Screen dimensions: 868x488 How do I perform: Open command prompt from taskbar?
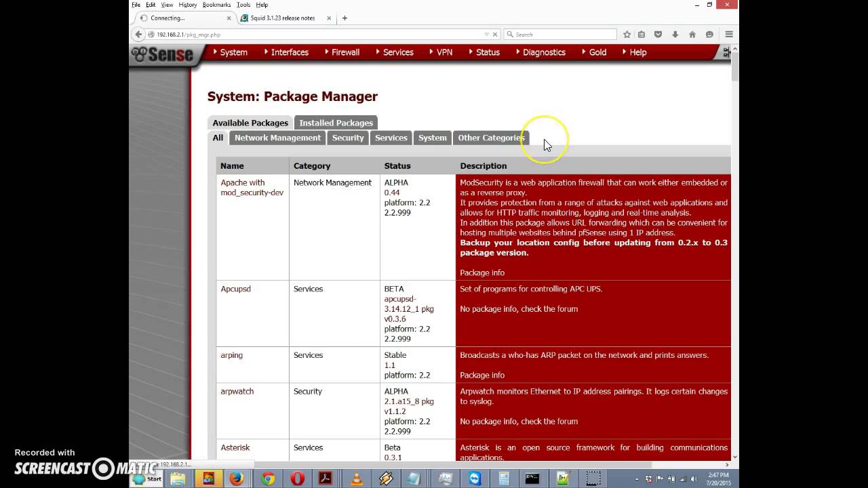click(x=532, y=479)
